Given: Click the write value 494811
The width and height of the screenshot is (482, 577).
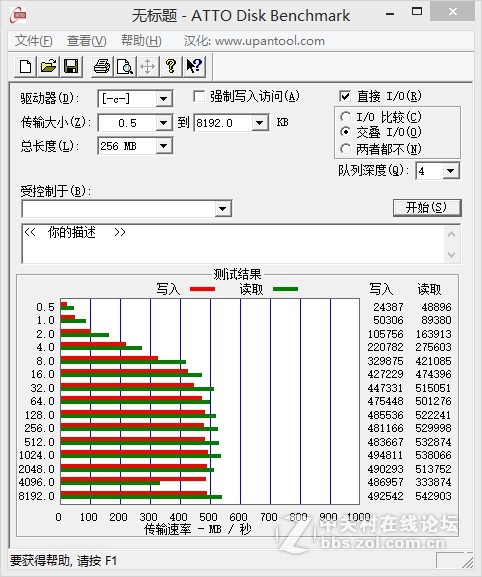Looking at the screenshot, I should pyautogui.click(x=385, y=455).
